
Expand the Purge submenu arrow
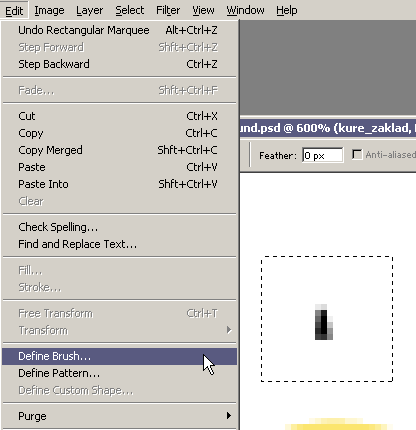(229, 416)
